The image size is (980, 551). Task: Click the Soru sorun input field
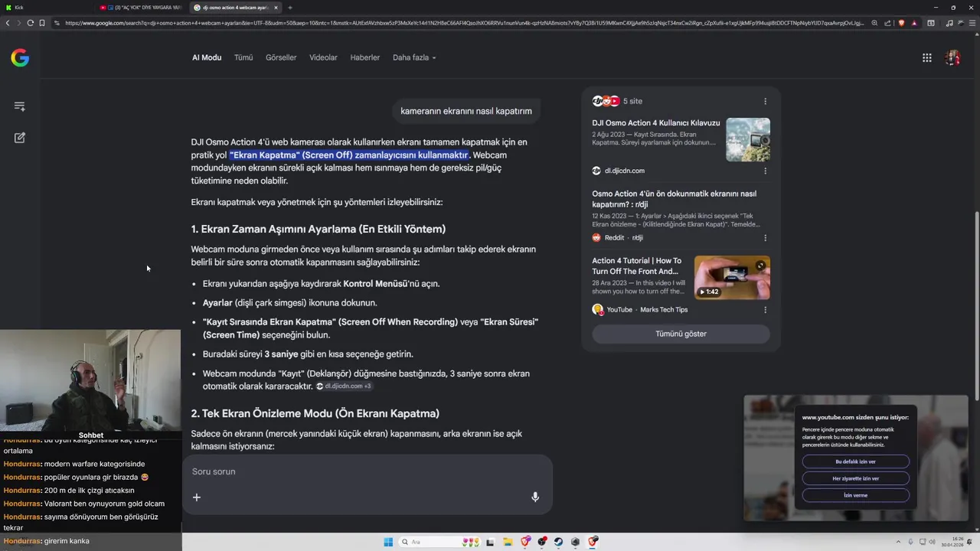[x=367, y=471]
